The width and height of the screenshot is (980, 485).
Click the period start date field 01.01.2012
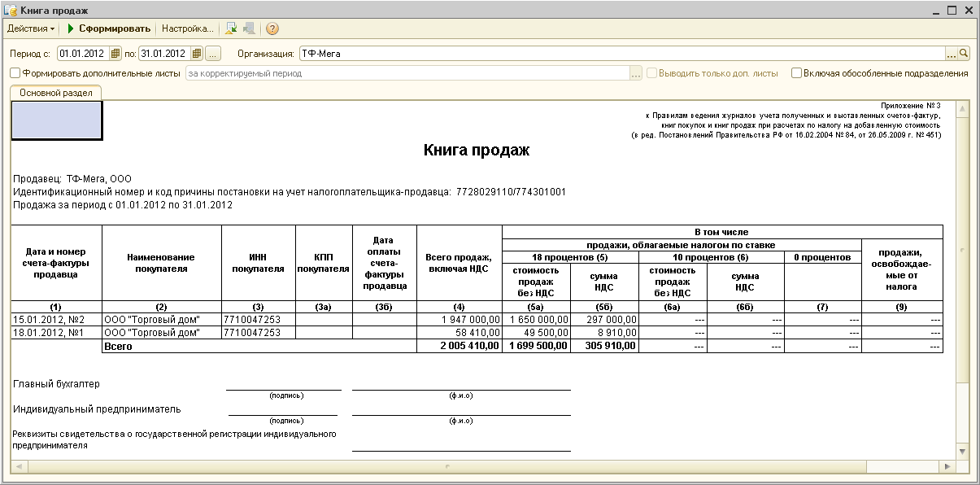(x=84, y=54)
